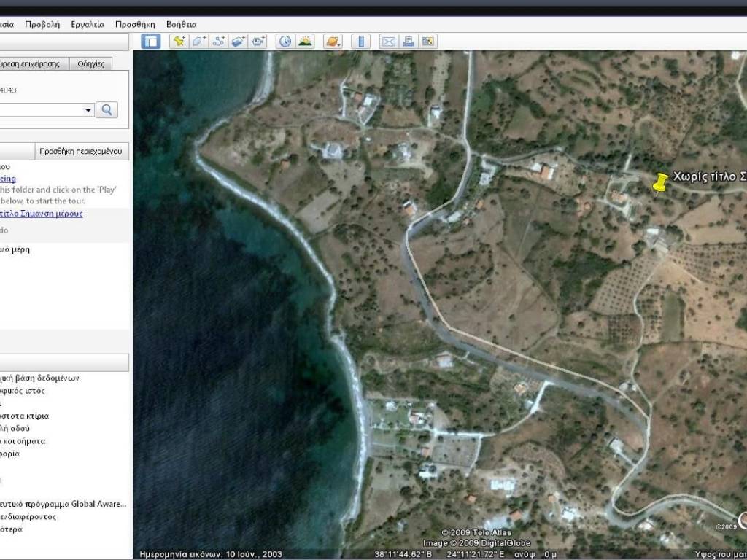Image resolution: width=747 pixels, height=560 pixels.
Task: Show historical imagery with clock icon
Action: click(285, 42)
